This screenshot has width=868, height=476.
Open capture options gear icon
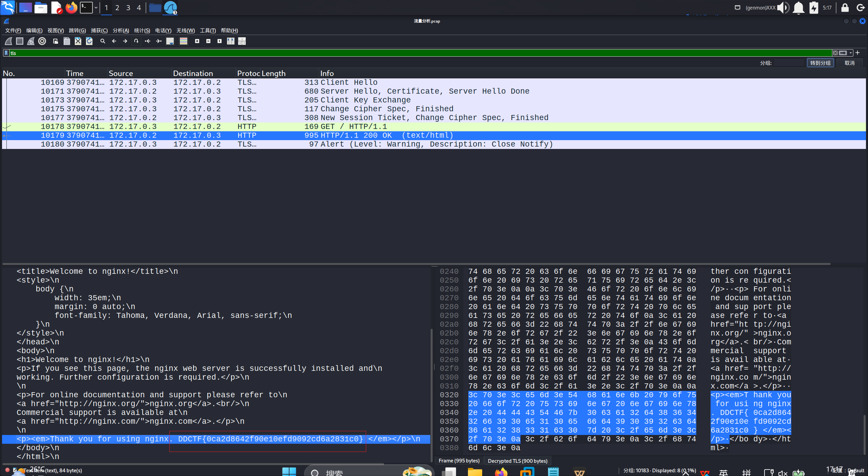[42, 41]
